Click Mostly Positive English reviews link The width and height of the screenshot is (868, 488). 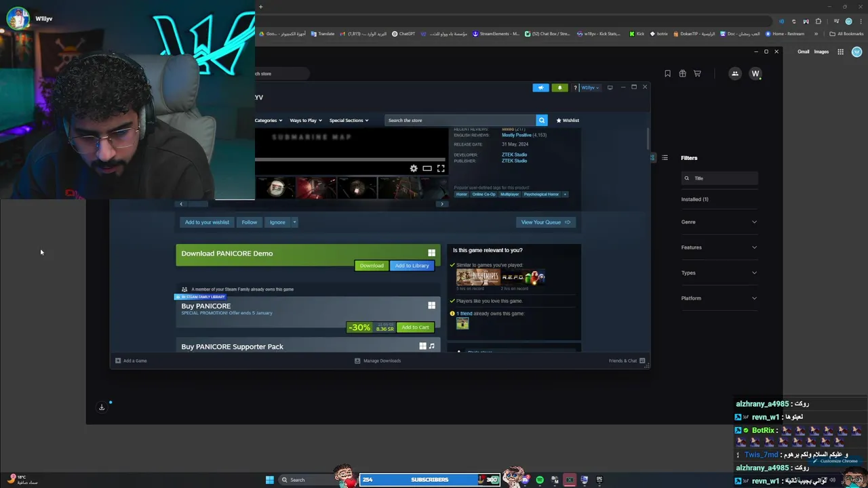click(516, 135)
